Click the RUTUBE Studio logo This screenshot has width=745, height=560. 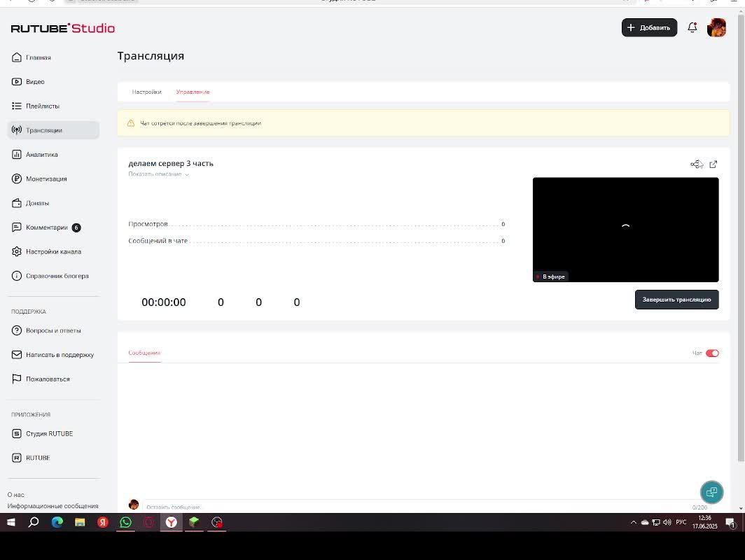tap(63, 28)
